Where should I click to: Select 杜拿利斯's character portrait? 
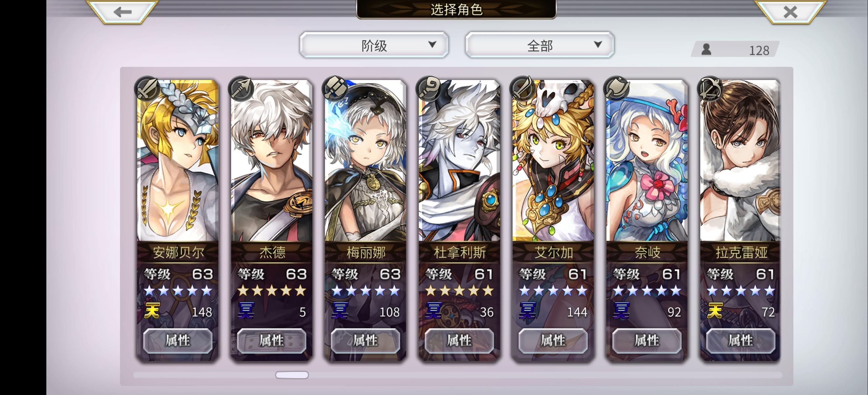(x=459, y=161)
